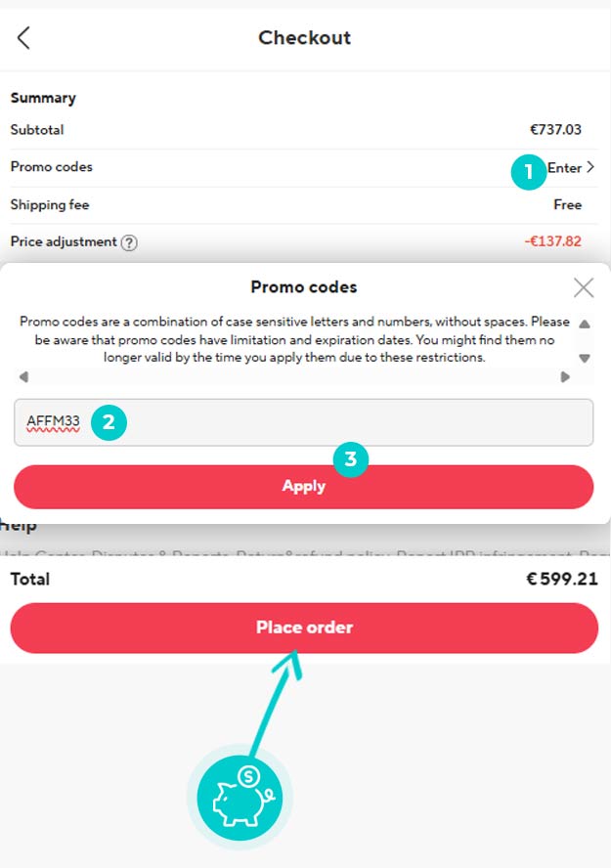Click the red price adjustment amount -€137.82
The width and height of the screenshot is (611, 868).
552,241
